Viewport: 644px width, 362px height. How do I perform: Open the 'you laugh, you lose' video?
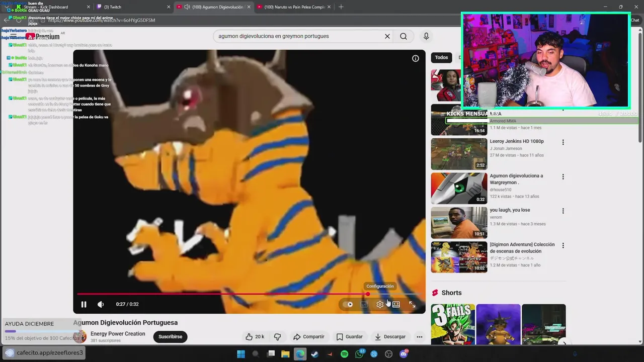[x=510, y=210]
